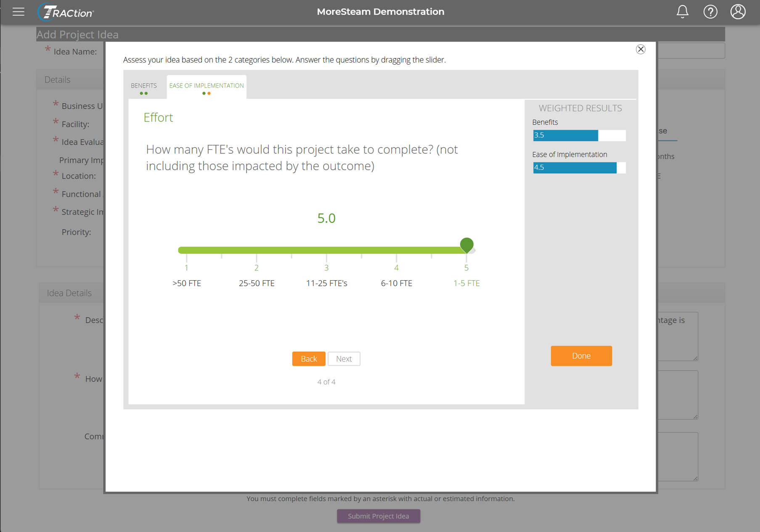Viewport: 760px width, 532px height.
Task: Open the user profile icon
Action: pos(738,12)
